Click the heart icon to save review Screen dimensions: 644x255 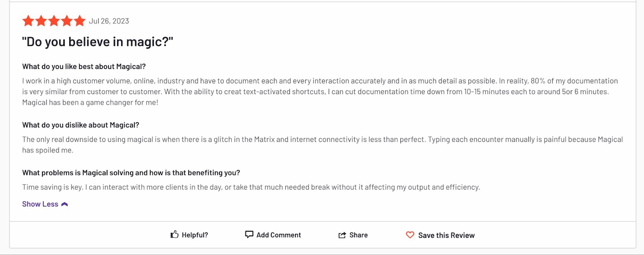coord(410,235)
